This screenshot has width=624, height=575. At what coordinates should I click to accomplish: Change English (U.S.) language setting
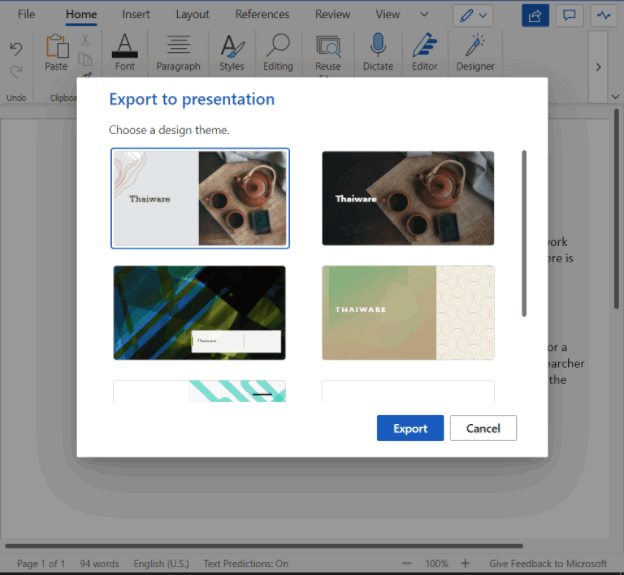(x=161, y=563)
